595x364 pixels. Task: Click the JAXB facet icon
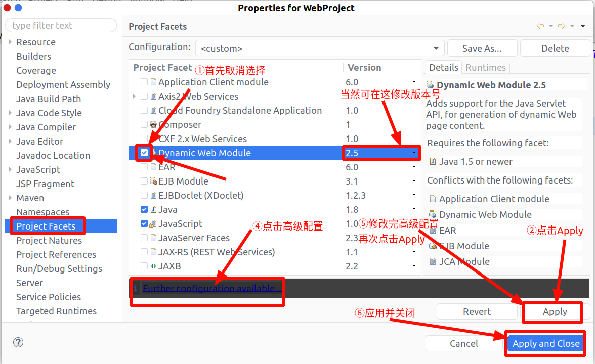pyautogui.click(x=153, y=266)
